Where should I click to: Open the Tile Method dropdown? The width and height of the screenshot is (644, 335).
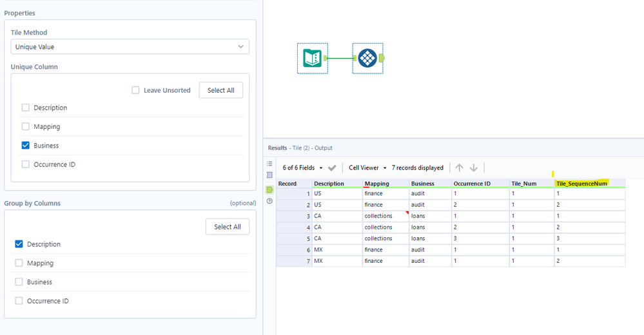(130, 47)
